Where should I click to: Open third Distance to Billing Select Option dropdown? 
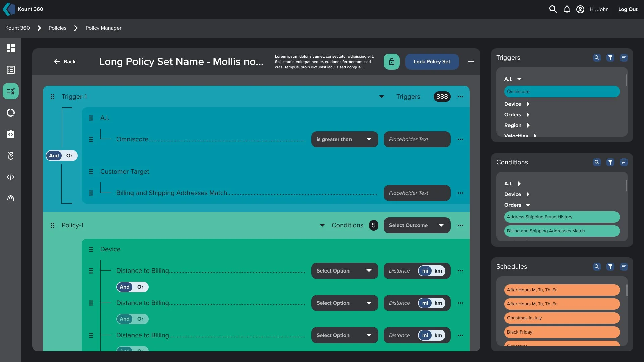[345, 335]
